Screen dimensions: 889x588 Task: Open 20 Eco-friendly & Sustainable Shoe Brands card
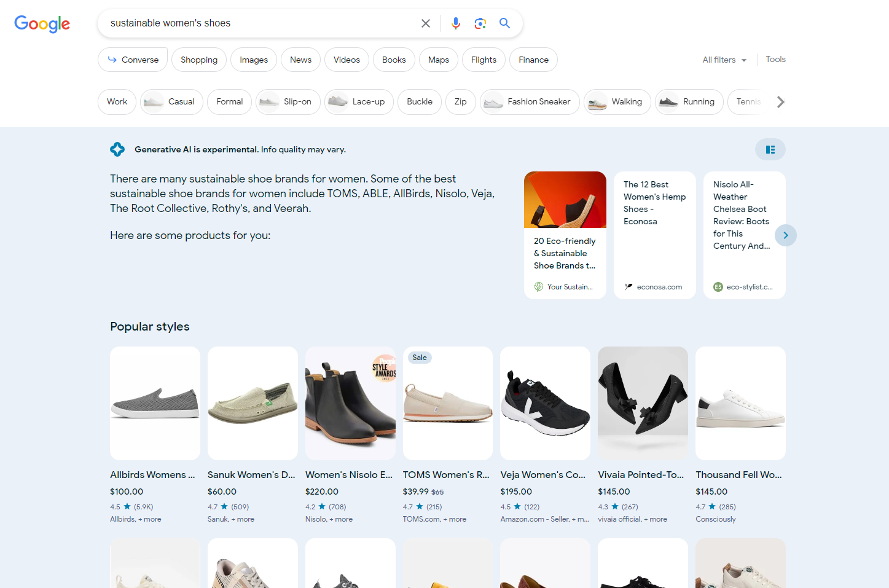[x=565, y=235]
